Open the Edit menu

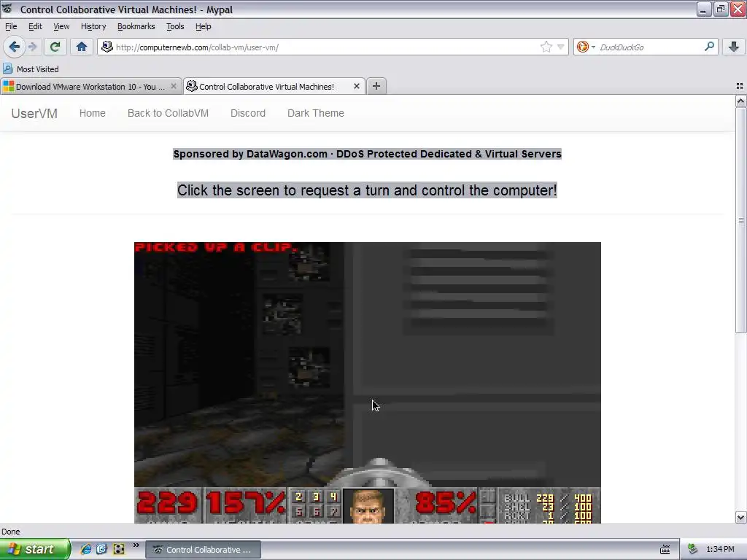tap(35, 26)
